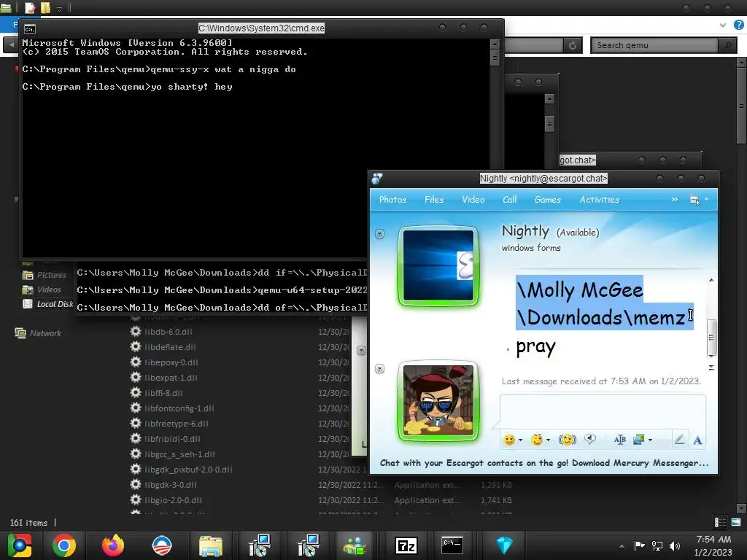The image size is (747, 560).
Task: Open Google Chrome from the taskbar
Action: point(64,545)
